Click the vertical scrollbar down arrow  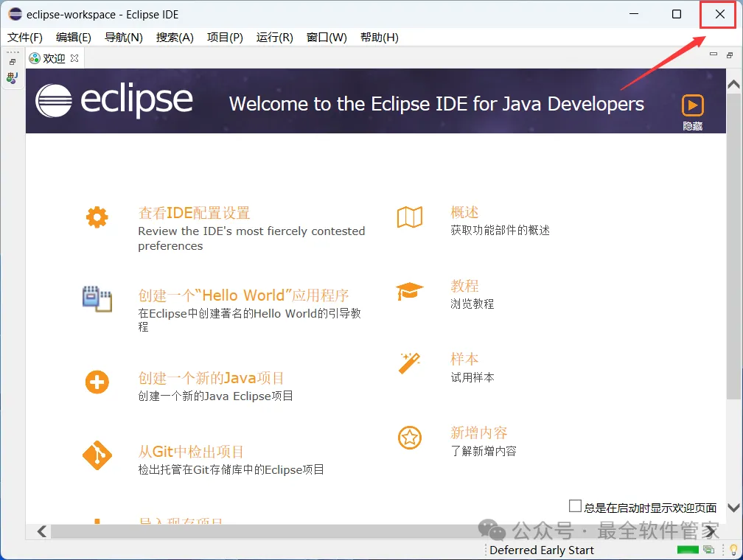[733, 508]
